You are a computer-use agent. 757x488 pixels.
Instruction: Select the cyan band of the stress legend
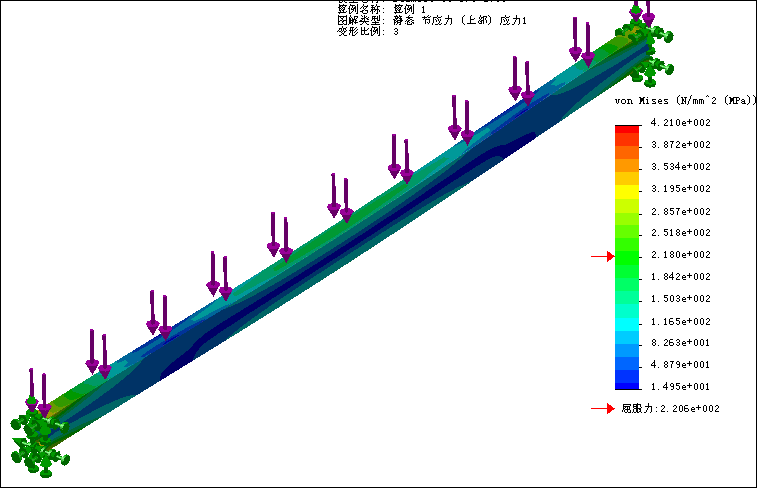[x=626, y=320]
